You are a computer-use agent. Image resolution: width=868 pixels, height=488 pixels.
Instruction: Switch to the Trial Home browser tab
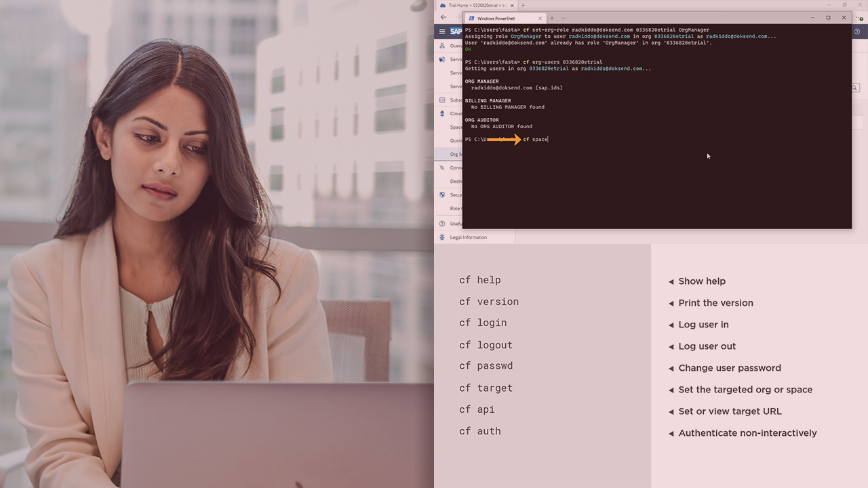coord(473,5)
